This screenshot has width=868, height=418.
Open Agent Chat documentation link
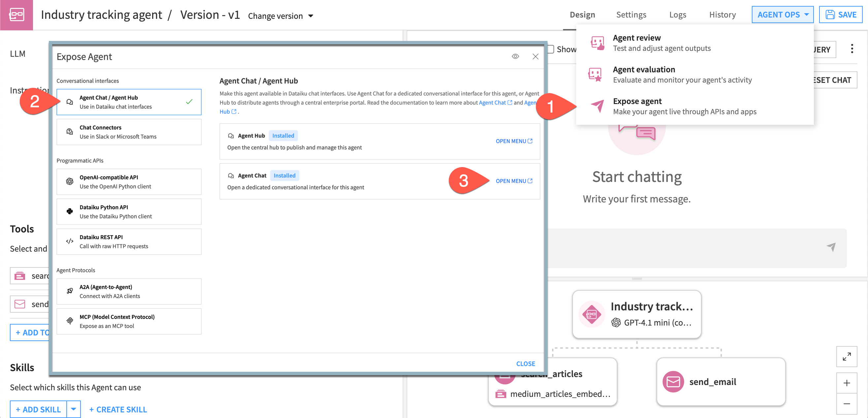coord(495,102)
